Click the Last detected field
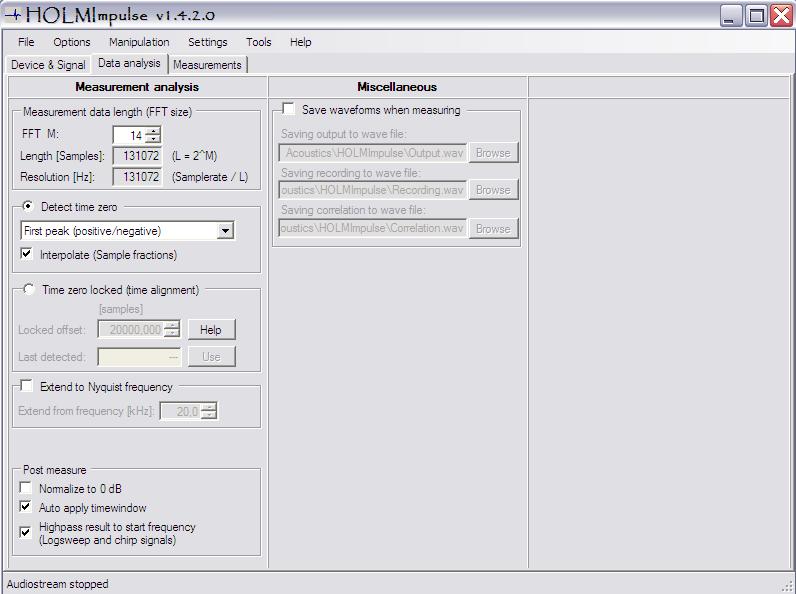Screen dimensions: 796x594 [x=139, y=357]
